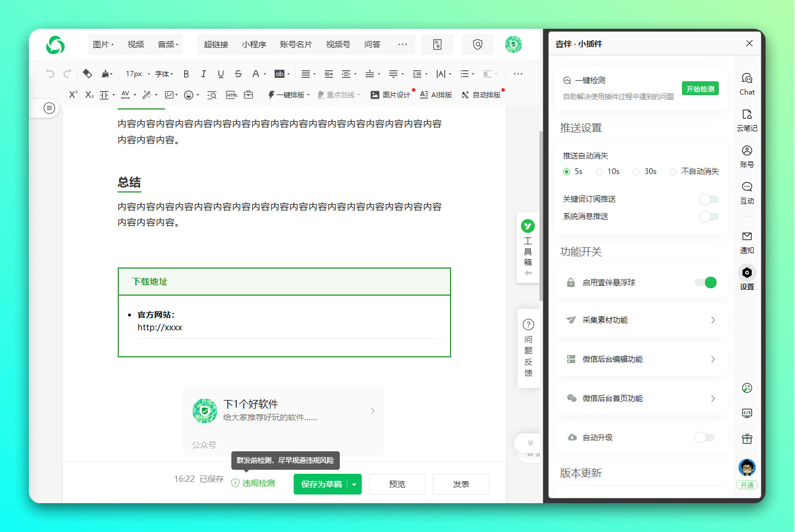Open 云笔记 cloud notes in sidebar

[x=747, y=119]
